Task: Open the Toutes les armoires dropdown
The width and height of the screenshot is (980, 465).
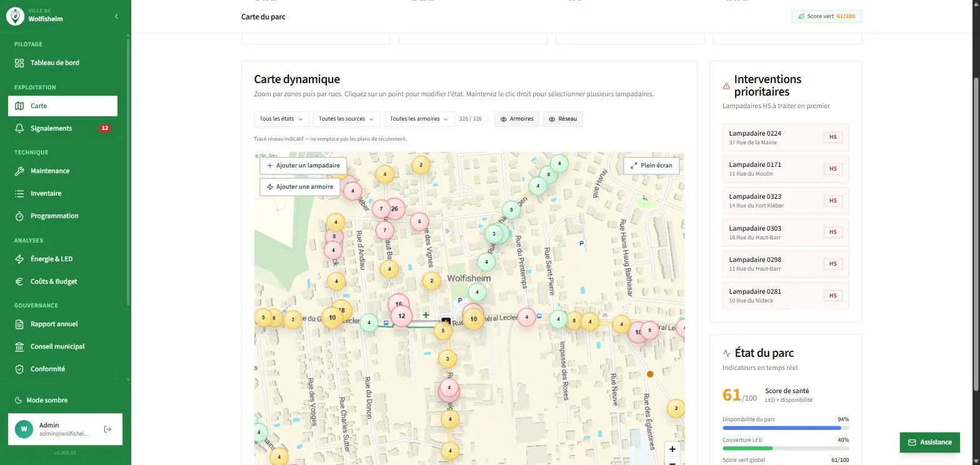Action: tap(419, 119)
